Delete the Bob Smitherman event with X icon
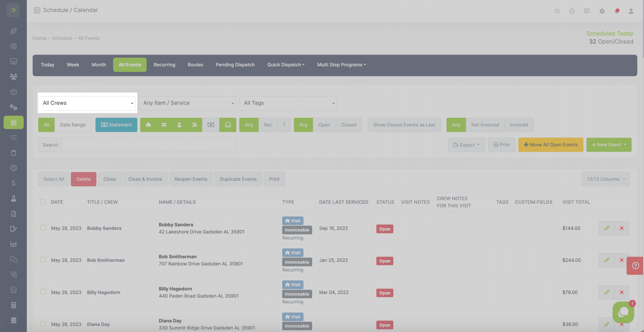Image resolution: width=644 pixels, height=332 pixels. 622,260
